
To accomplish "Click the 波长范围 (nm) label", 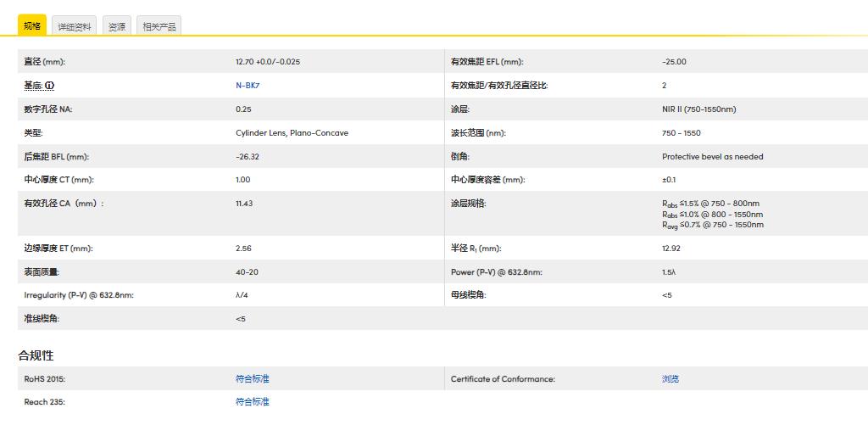I will [478, 133].
